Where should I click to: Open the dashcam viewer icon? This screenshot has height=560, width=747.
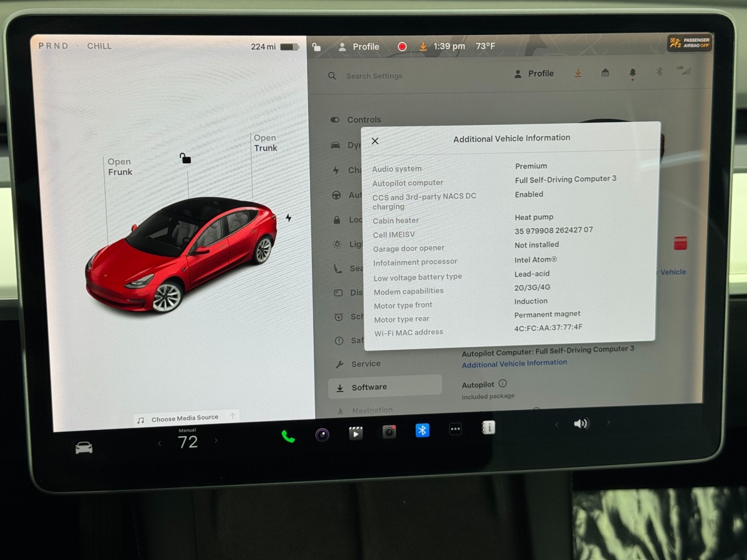tap(389, 432)
